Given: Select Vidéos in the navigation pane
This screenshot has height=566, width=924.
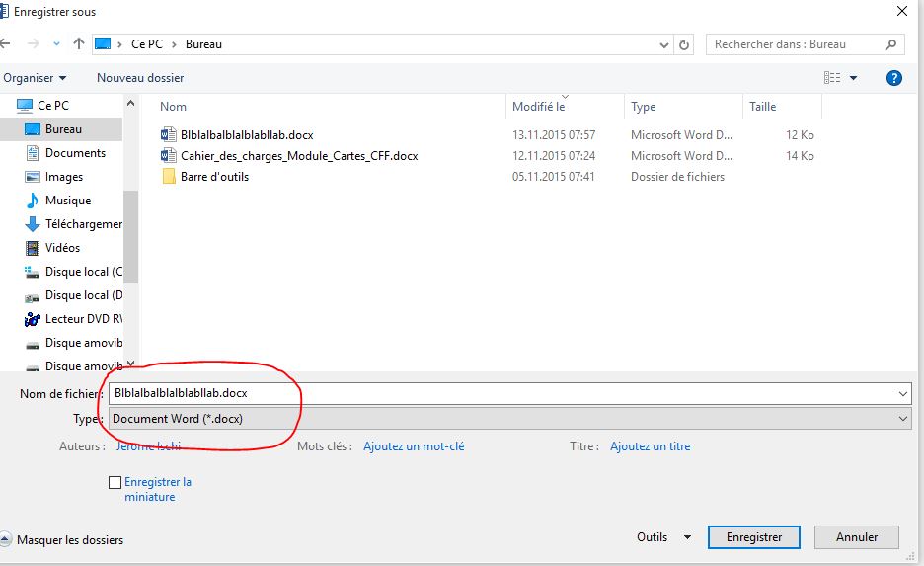Looking at the screenshot, I should tap(62, 248).
